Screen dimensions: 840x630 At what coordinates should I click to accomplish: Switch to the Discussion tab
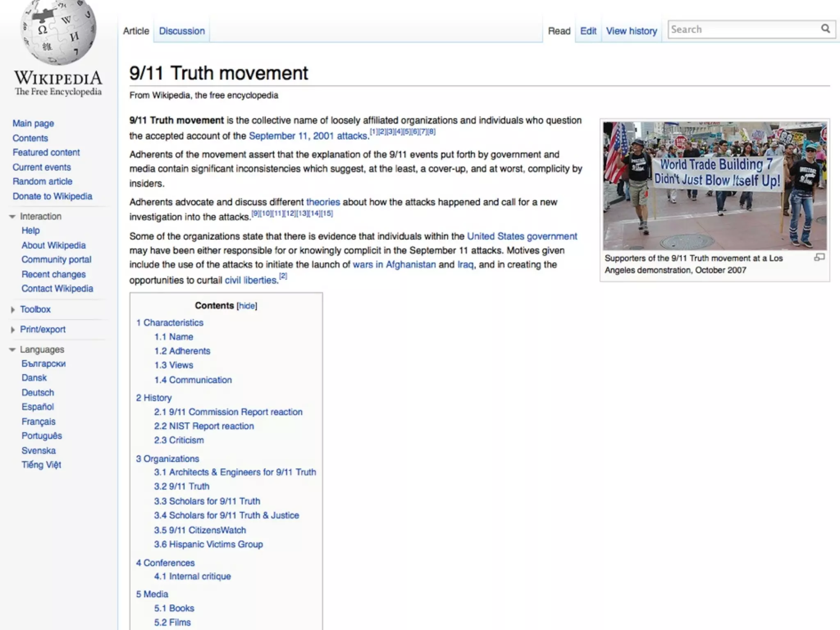click(182, 31)
